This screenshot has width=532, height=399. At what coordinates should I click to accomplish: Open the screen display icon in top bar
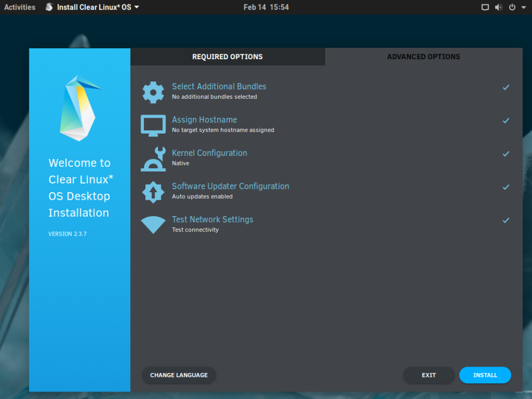coord(485,7)
